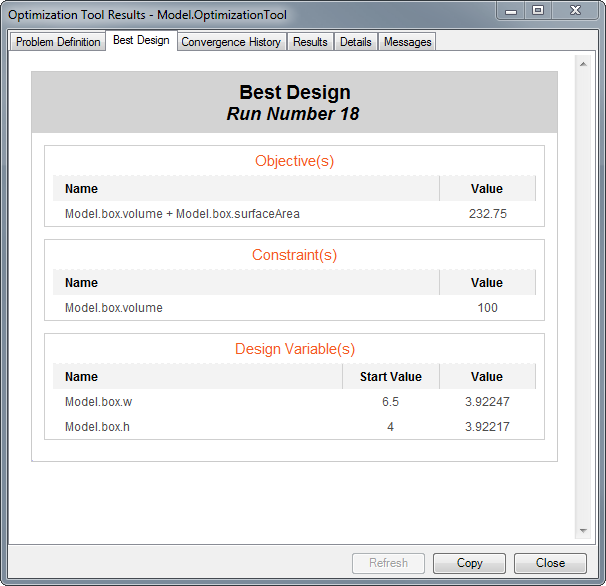Click the Model.box.volume constraint name

point(113,308)
